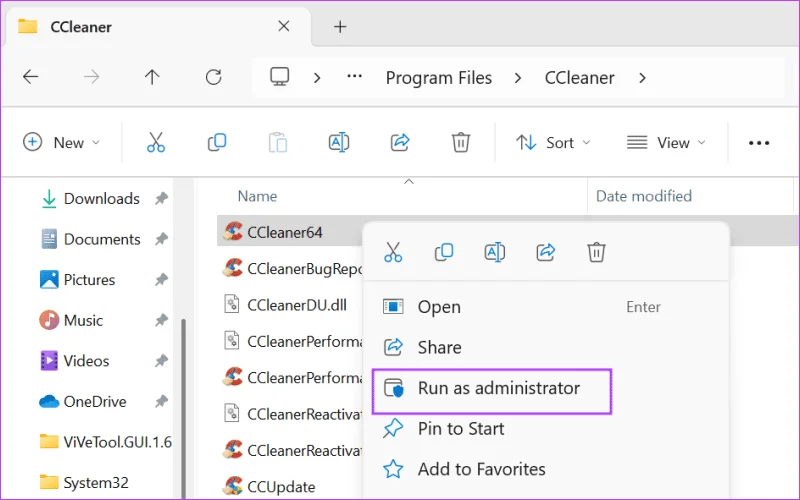The height and width of the screenshot is (500, 800).
Task: Select the CCUpdate file
Action: 269,486
